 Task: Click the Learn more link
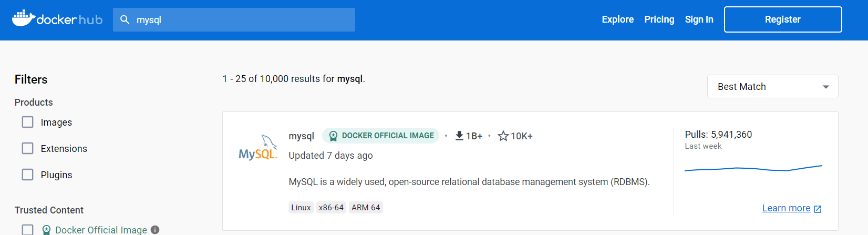[786, 208]
